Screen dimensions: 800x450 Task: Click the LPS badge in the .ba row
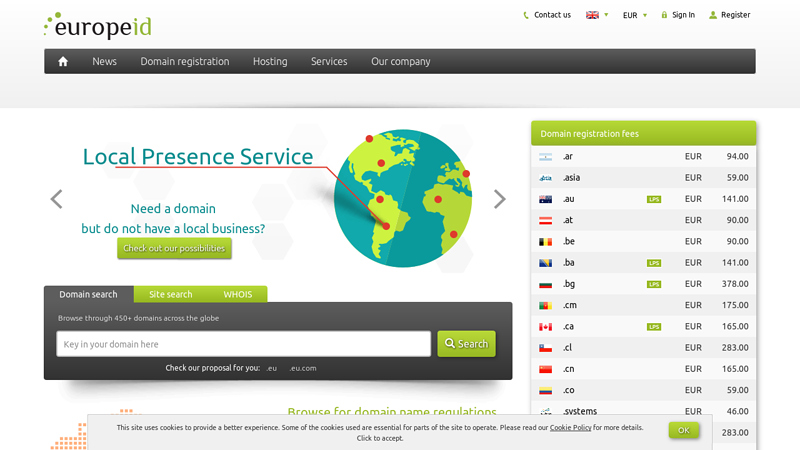[654, 263]
